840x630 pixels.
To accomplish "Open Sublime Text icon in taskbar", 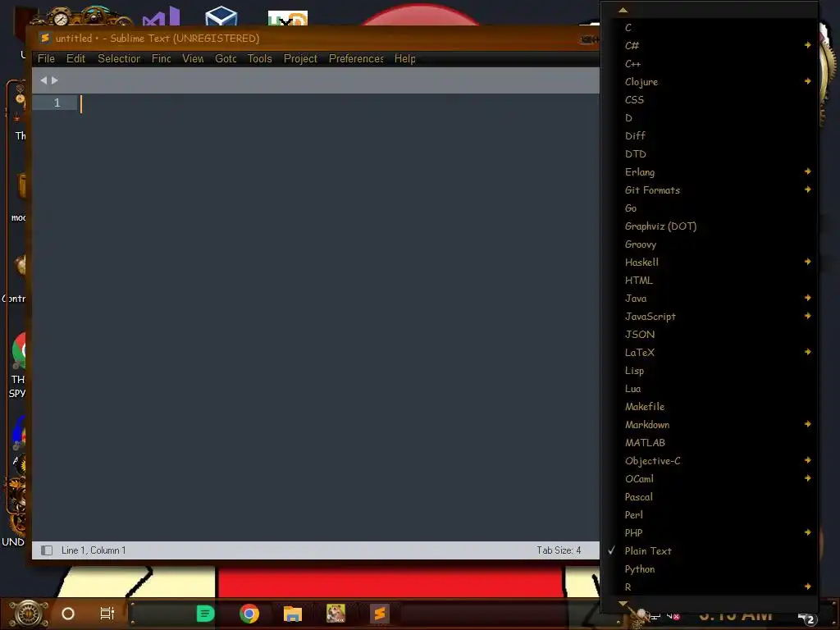I will click(x=379, y=614).
